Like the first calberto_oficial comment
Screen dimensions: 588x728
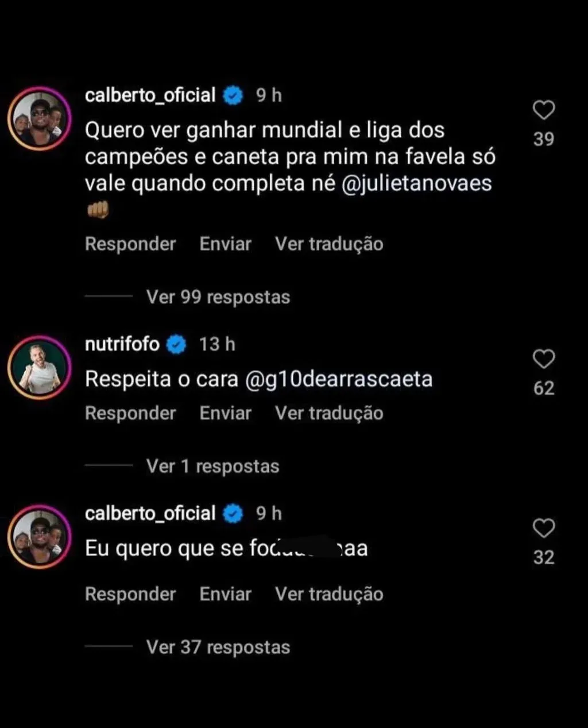coord(543,110)
